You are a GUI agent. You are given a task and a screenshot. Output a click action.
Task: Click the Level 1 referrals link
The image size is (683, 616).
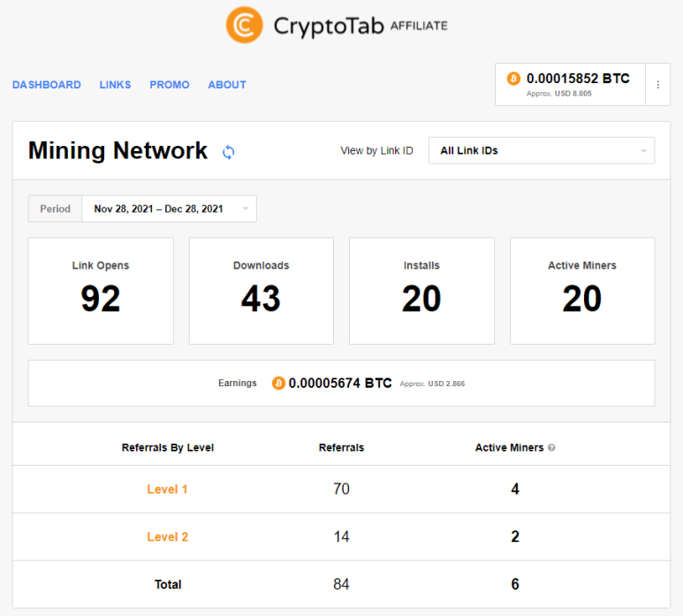tap(167, 490)
